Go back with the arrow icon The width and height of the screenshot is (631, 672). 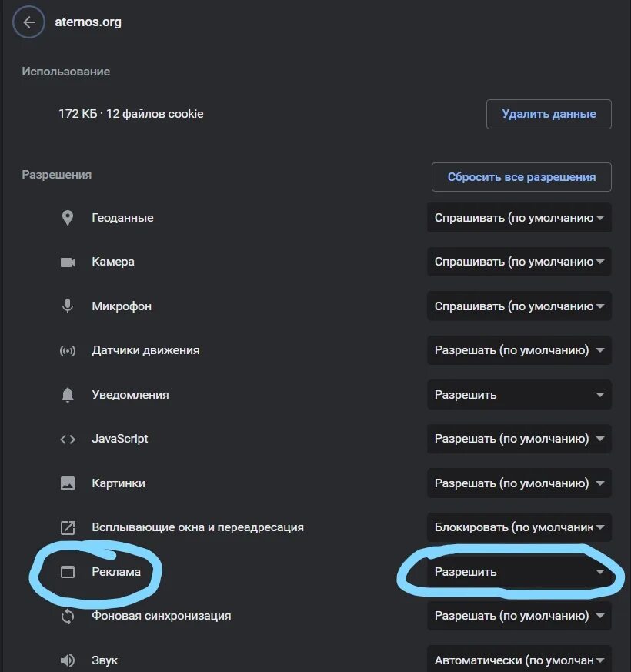point(28,22)
